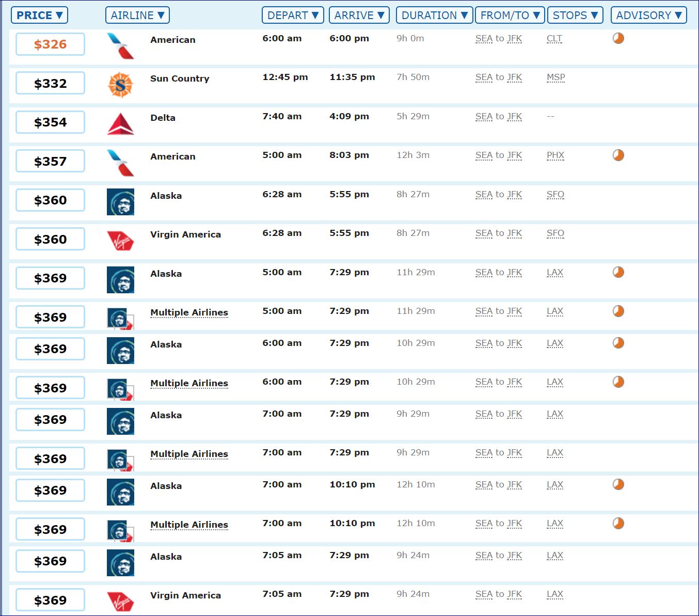Click the Virgin America logo on the $360 flight
Viewport: 699px width, 616px height.
click(x=120, y=241)
